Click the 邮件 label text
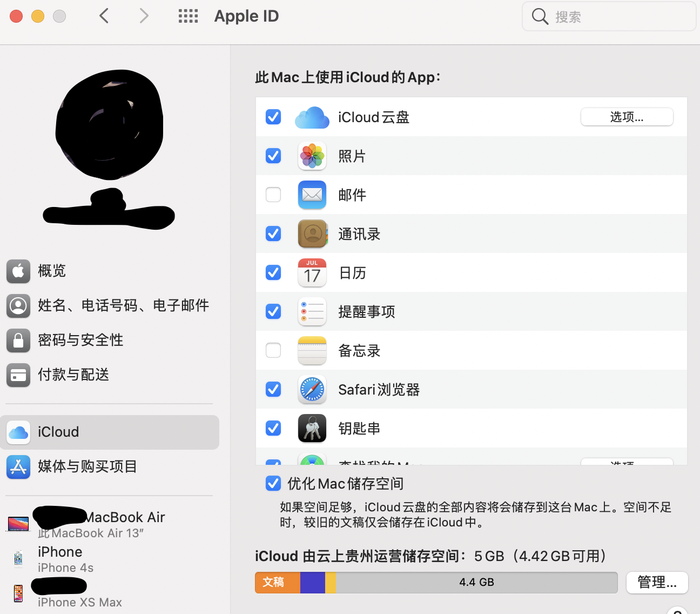Viewport: 700px width, 614px height. pyautogui.click(x=352, y=195)
